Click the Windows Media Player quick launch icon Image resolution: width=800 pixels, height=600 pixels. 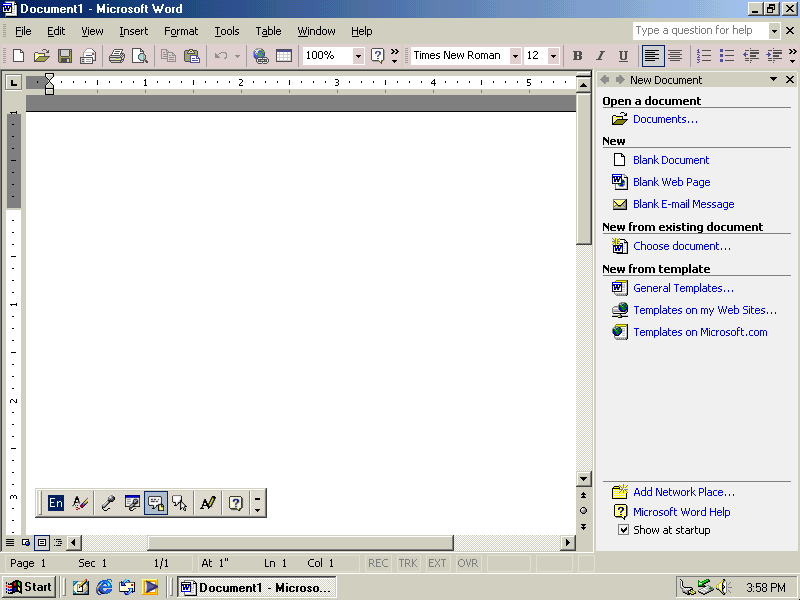tap(150, 587)
